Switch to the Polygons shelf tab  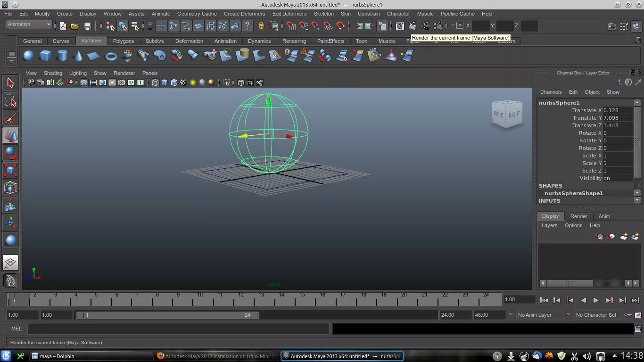point(124,41)
